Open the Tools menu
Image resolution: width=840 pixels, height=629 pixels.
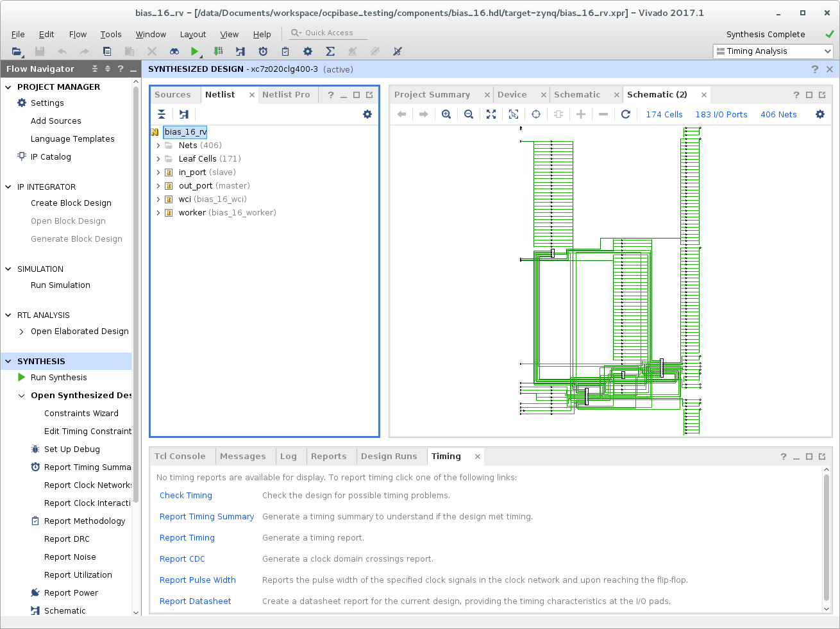111,35
